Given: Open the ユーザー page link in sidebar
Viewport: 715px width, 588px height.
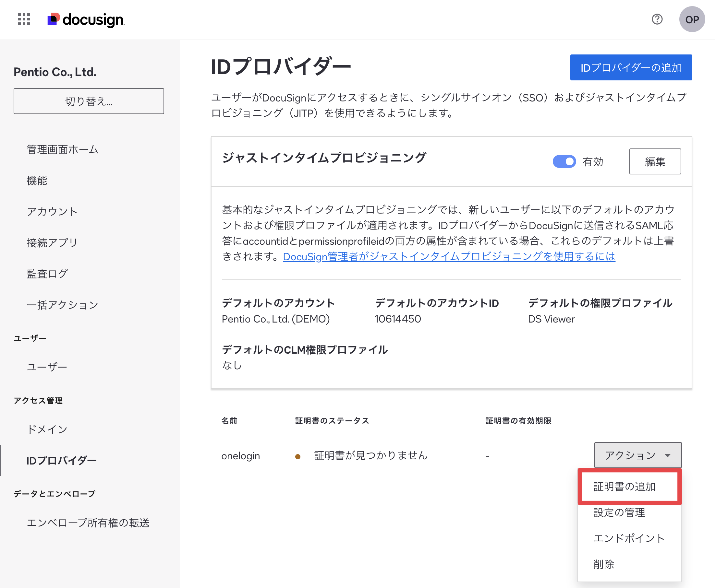Looking at the screenshot, I should coord(47,367).
